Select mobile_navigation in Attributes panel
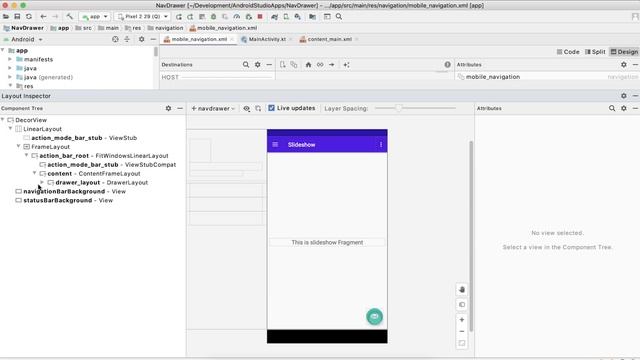 pyautogui.click(x=493, y=77)
